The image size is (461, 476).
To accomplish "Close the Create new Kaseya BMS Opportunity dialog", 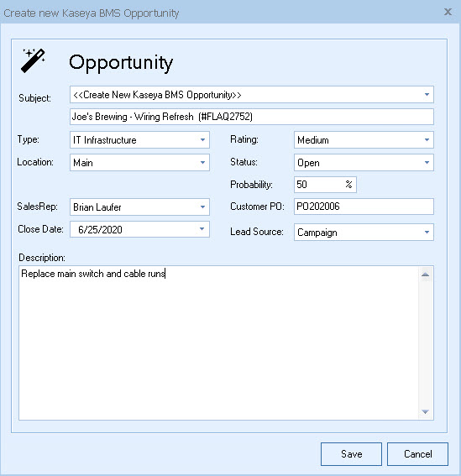I will click(x=448, y=12).
